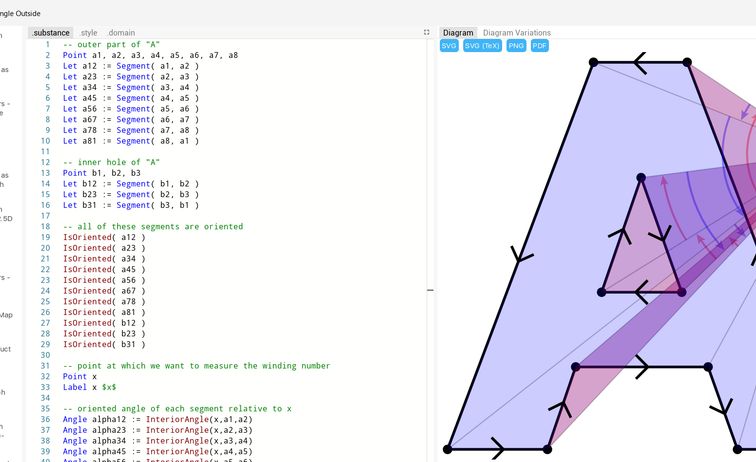
Task: Switch to the .substance tab
Action: (x=50, y=33)
